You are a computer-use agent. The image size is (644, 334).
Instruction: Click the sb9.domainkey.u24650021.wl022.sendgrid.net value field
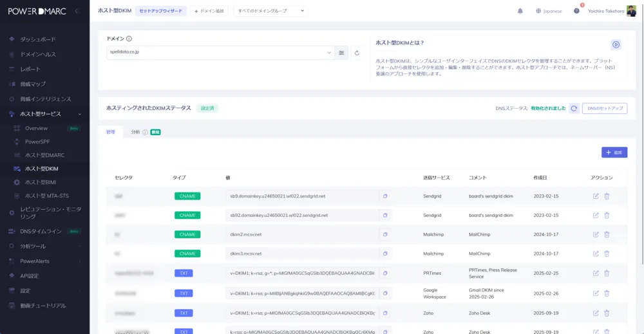click(302, 196)
